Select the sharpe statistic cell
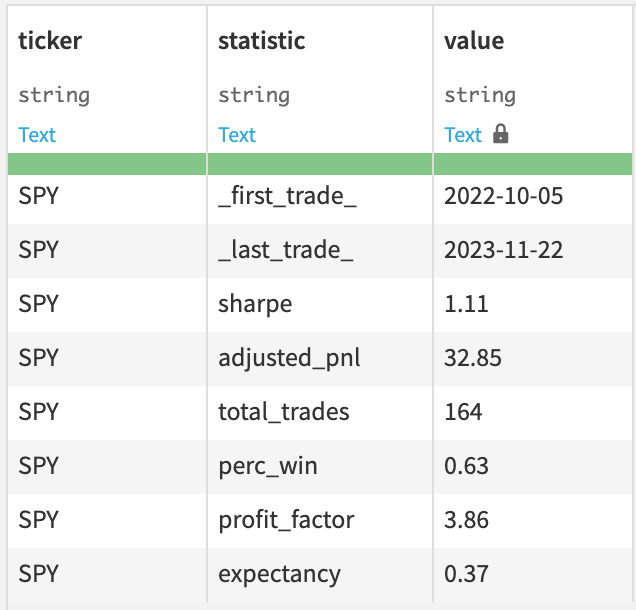636x610 pixels. pyautogui.click(x=255, y=304)
